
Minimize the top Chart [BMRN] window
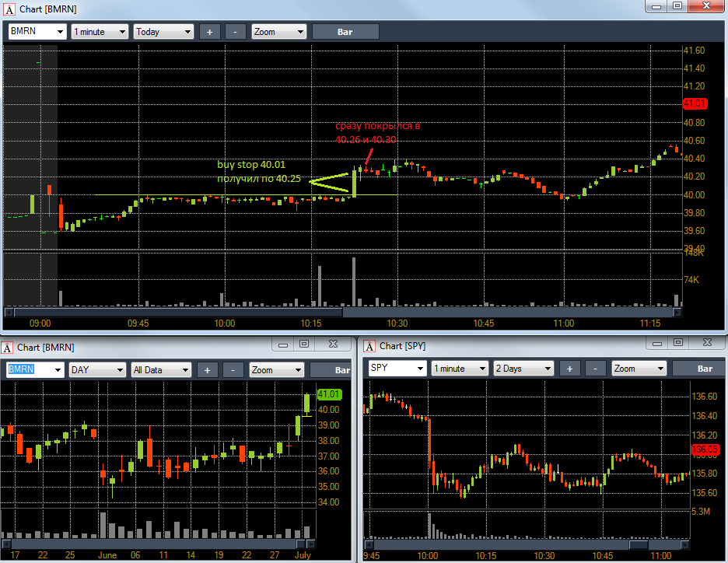click(x=656, y=6)
